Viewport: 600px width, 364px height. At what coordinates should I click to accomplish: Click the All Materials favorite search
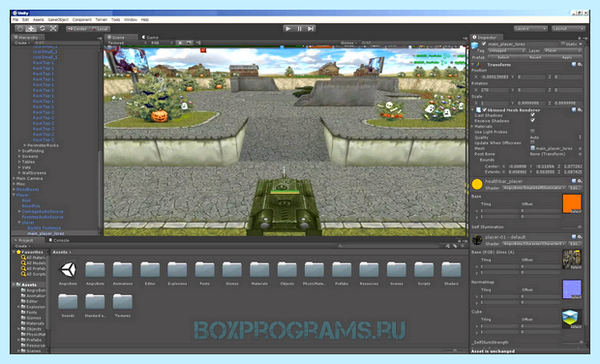click(x=33, y=258)
